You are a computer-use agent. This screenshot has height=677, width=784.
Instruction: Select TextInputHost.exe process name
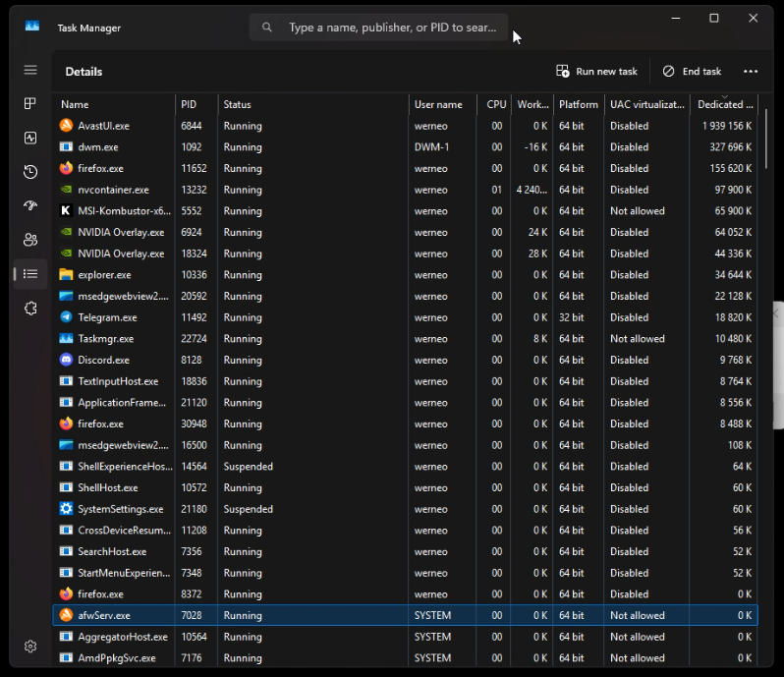coord(118,381)
